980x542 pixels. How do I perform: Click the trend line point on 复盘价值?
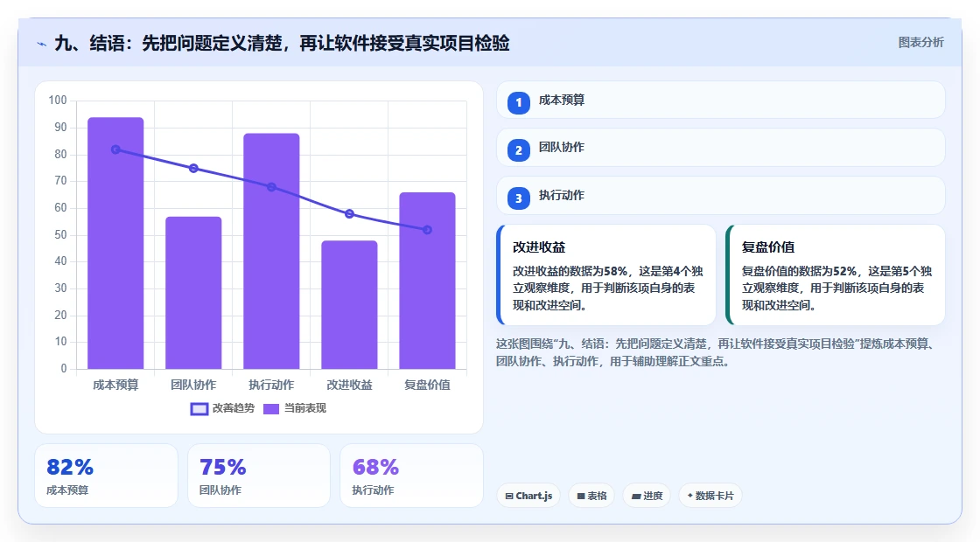point(428,230)
